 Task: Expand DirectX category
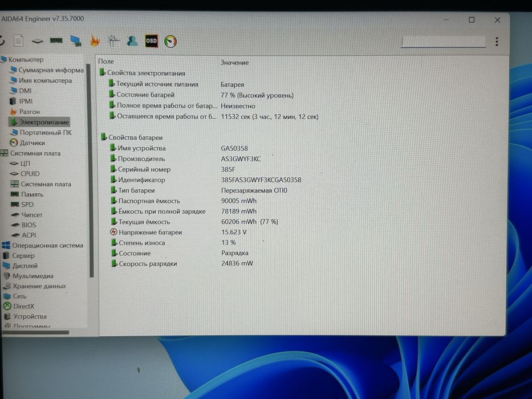click(19, 306)
